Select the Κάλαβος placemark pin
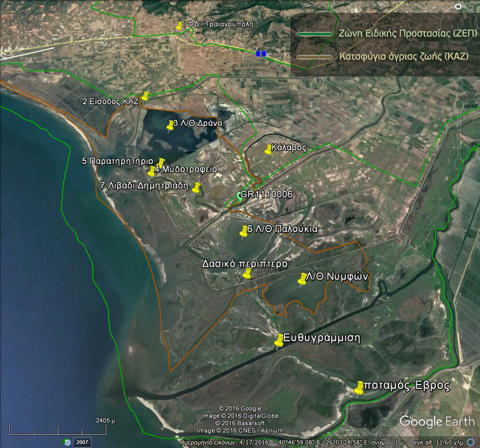The height and width of the screenshot is (448, 480). tap(268, 149)
